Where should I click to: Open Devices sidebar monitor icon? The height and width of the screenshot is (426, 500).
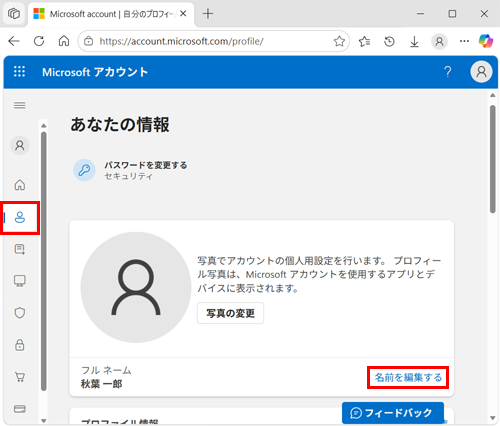(x=20, y=281)
